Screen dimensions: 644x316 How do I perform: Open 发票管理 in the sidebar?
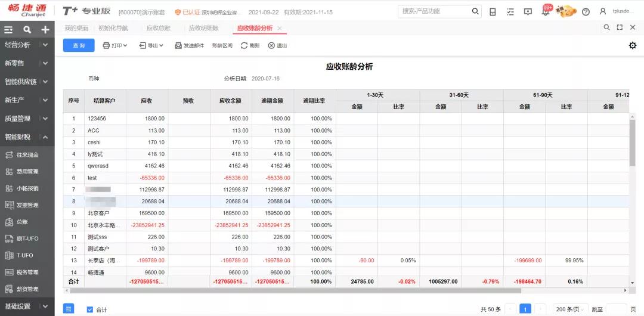27,205
